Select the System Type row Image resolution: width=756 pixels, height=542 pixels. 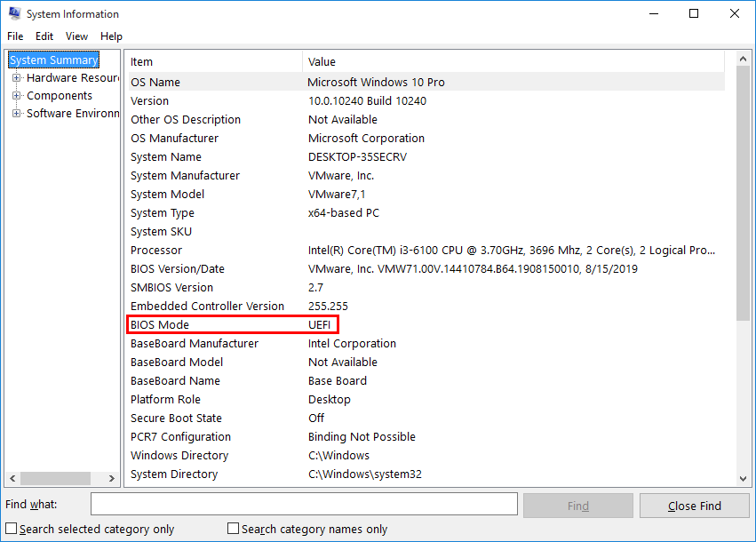pos(426,212)
